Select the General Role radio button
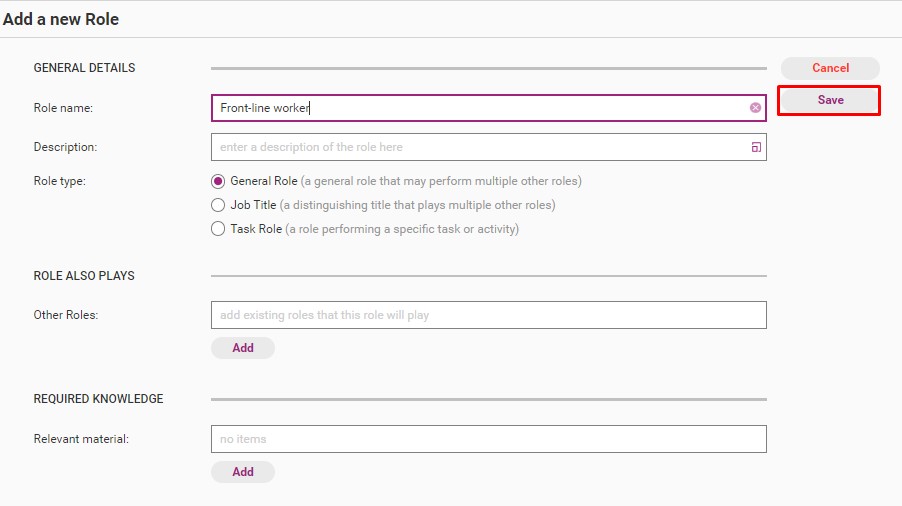The height and width of the screenshot is (506, 902). click(218, 181)
